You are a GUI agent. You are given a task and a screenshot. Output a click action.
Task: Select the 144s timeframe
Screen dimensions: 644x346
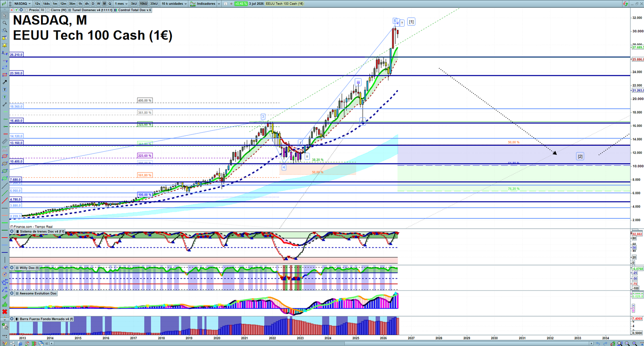(x=46, y=4)
